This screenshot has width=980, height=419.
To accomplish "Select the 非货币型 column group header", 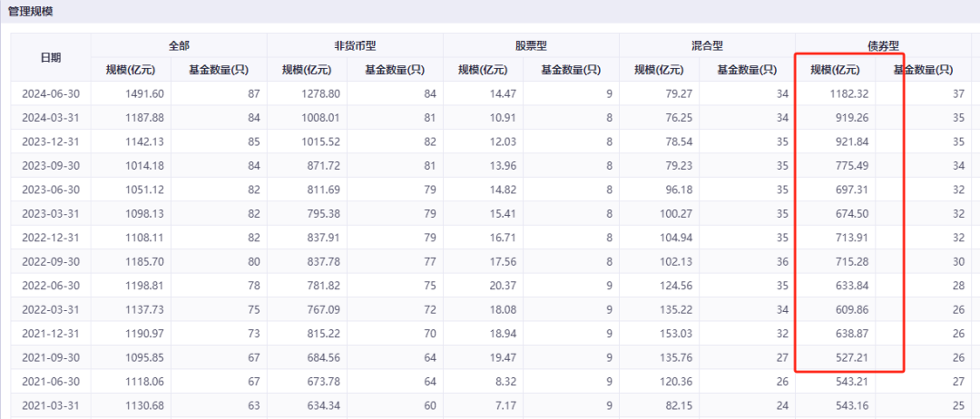I will (355, 45).
